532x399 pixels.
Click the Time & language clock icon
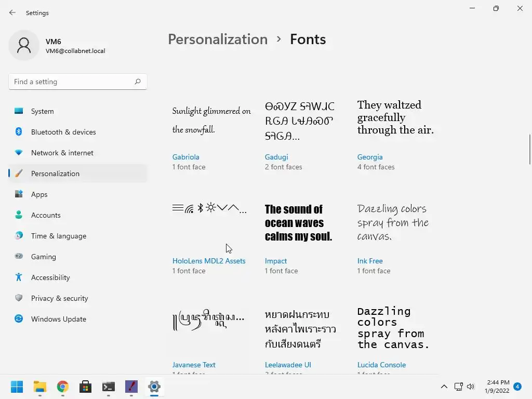19,235
